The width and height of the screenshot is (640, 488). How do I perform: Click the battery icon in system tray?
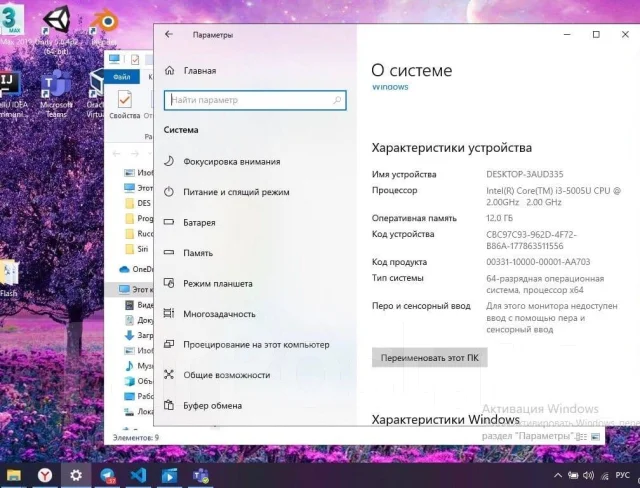(x=573, y=475)
